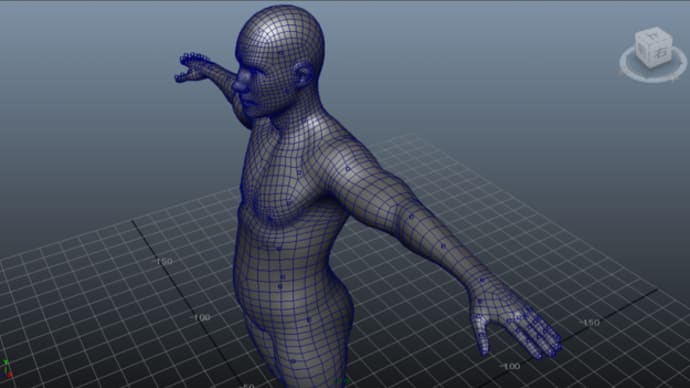The height and width of the screenshot is (388, 690).
Task: Click the model's ear
Action: click(304, 75)
